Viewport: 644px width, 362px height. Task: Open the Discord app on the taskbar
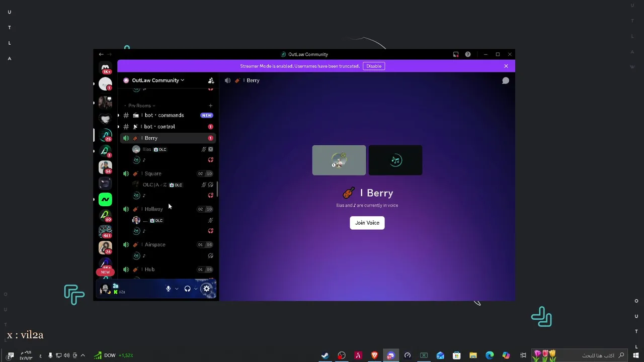click(391, 355)
